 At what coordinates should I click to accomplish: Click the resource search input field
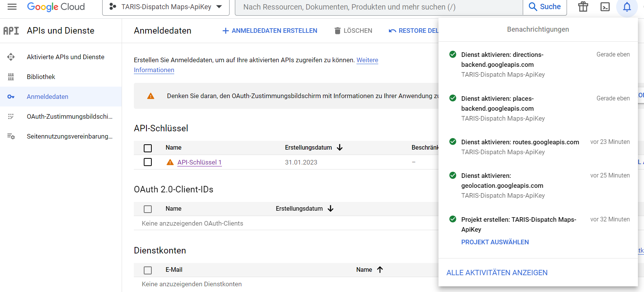coord(377,7)
